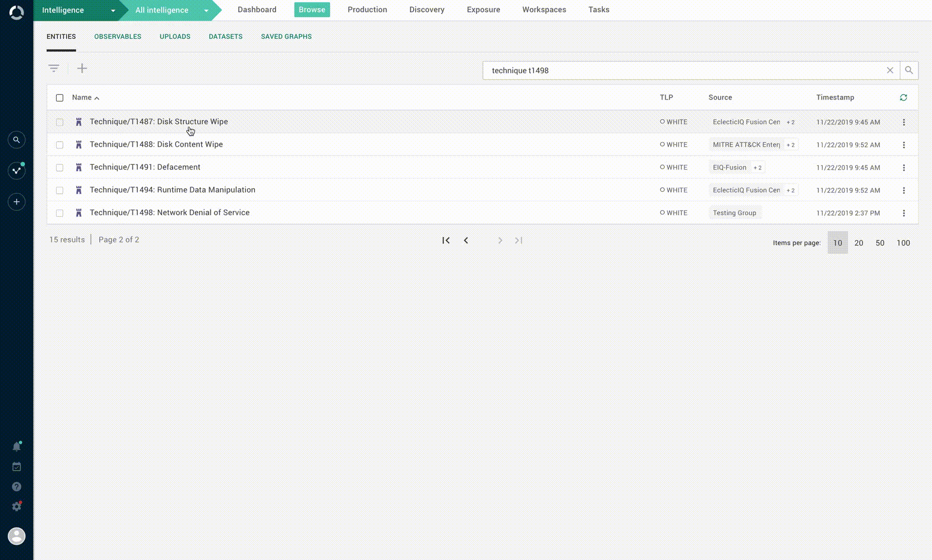Refresh the entity list
Screen dimensions: 932x560
click(x=903, y=97)
